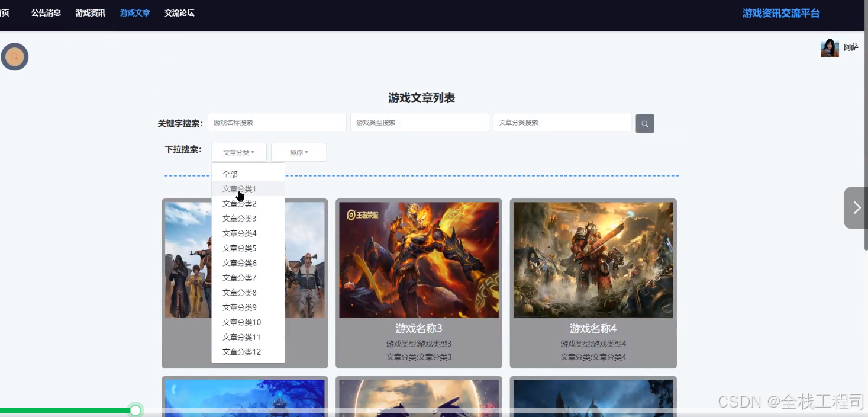Image resolution: width=868 pixels, height=417 pixels.
Task: Expand the 排序 dropdown
Action: [299, 152]
